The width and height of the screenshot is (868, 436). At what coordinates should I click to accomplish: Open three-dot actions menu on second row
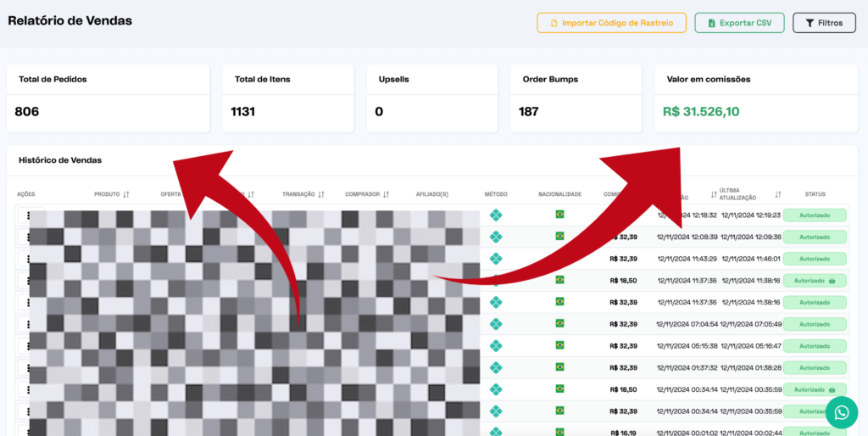pyautogui.click(x=28, y=238)
